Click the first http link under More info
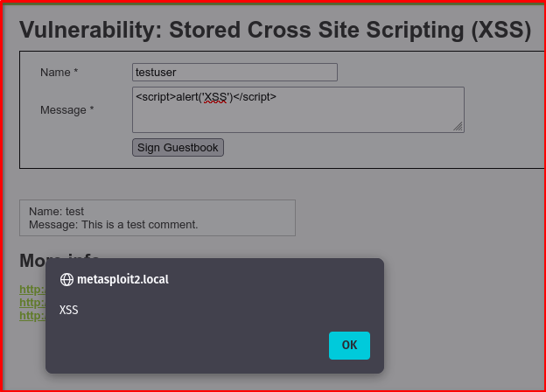The image size is (546, 392). coord(32,290)
